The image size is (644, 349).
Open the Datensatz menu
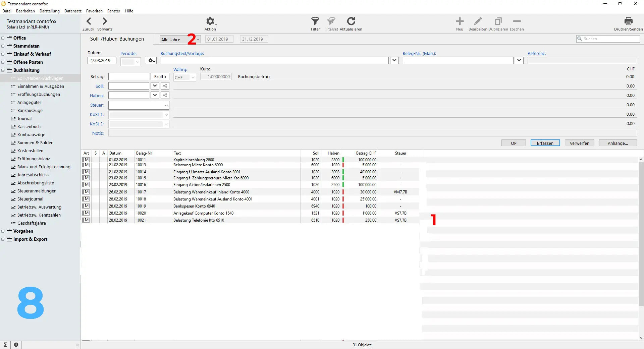click(x=73, y=11)
